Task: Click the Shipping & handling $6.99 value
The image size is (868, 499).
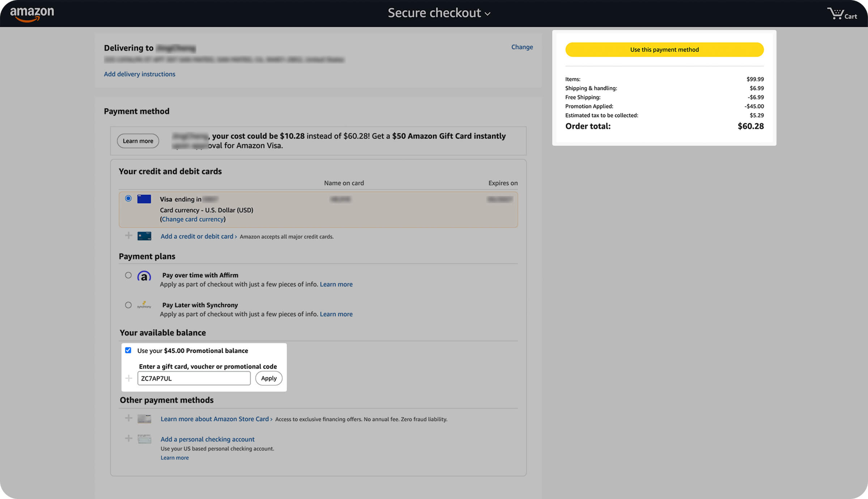Action: 757,88
